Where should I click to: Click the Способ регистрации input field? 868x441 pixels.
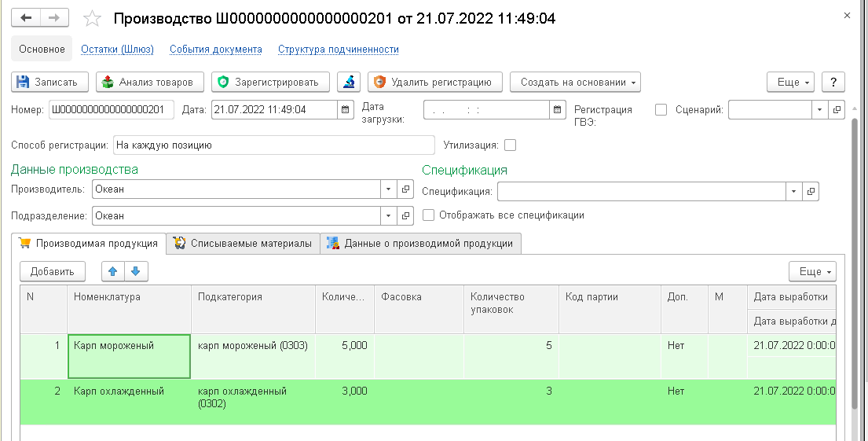click(274, 145)
